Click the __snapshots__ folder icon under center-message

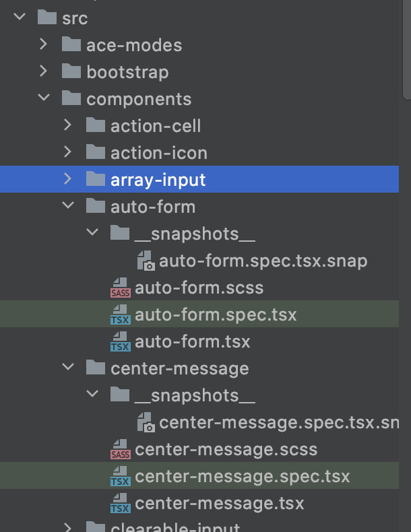pyautogui.click(x=120, y=394)
